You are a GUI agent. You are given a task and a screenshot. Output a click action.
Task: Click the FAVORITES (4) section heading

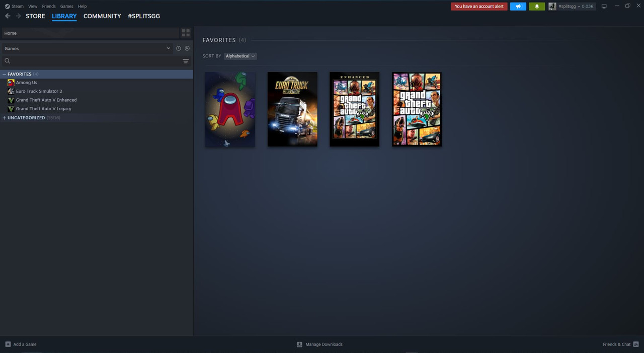click(x=224, y=40)
